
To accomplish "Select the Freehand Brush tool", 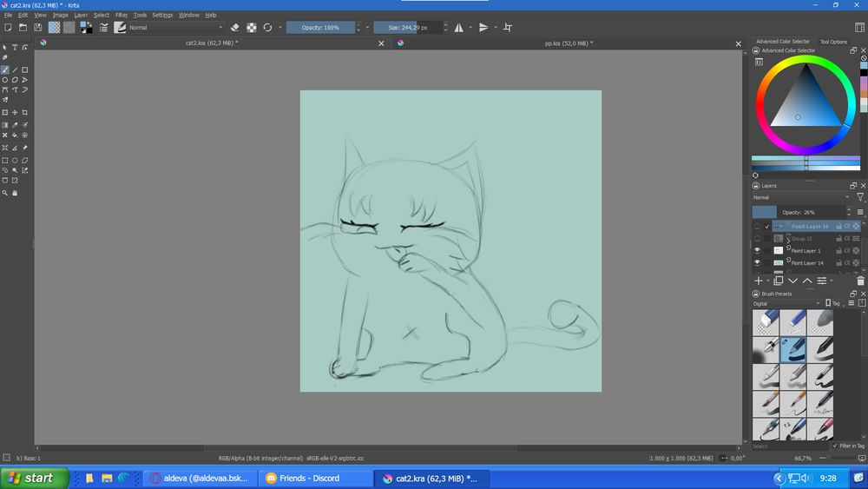I will pos(5,69).
